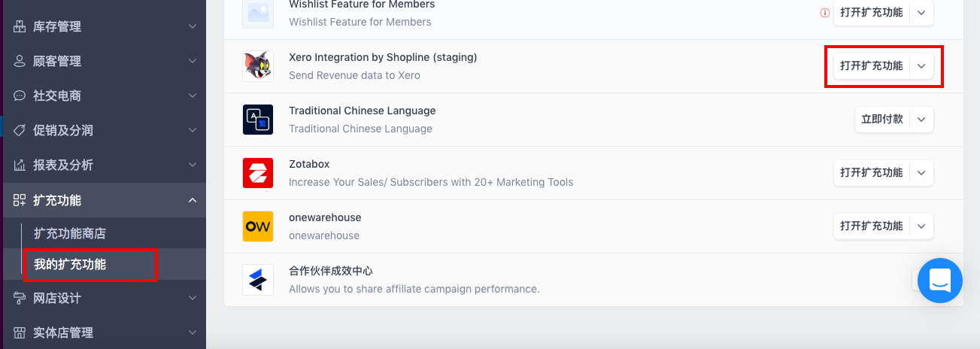980x349 pixels.
Task: Click the red info icon near Wishlist
Action: coord(825,13)
